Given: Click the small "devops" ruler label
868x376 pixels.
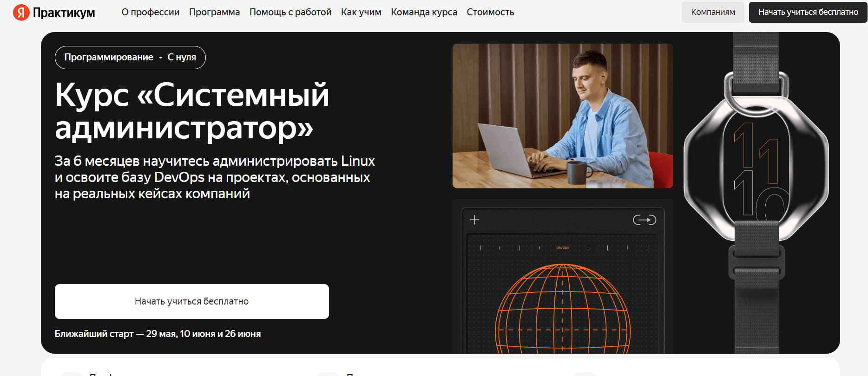Looking at the screenshot, I should [562, 247].
